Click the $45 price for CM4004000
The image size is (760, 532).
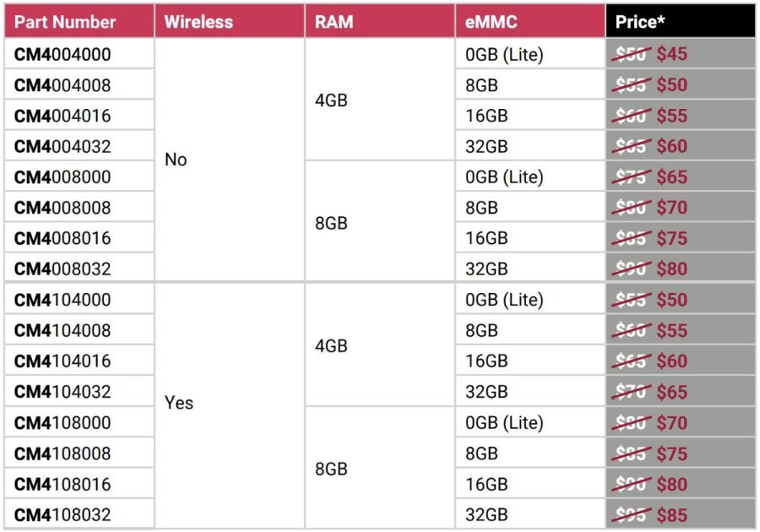coord(672,54)
